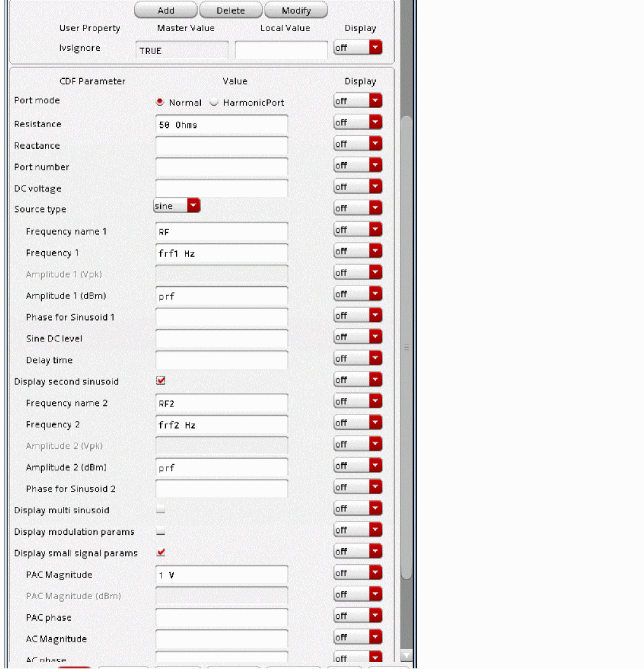Open Amplitude 1 (dBm) display dropdown
Image resolution: width=644 pixels, height=669 pixels.
click(358, 294)
